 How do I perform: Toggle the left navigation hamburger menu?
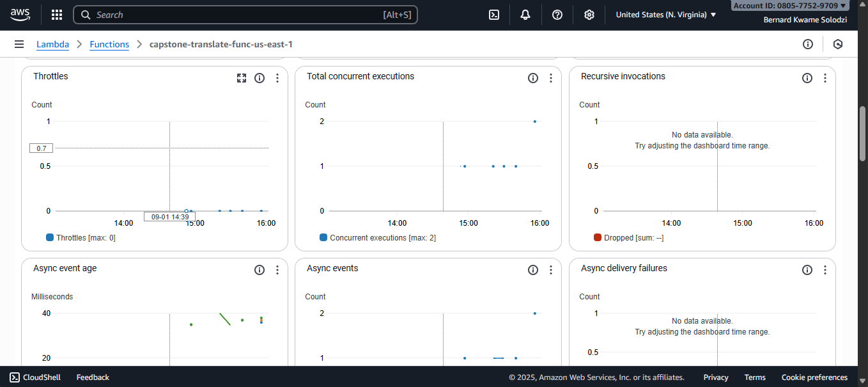(19, 44)
